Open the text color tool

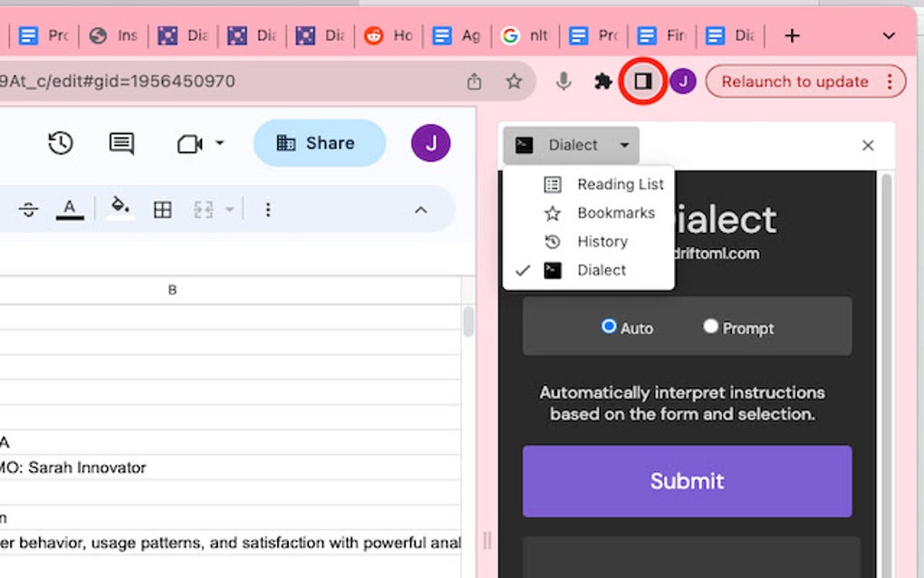[70, 209]
